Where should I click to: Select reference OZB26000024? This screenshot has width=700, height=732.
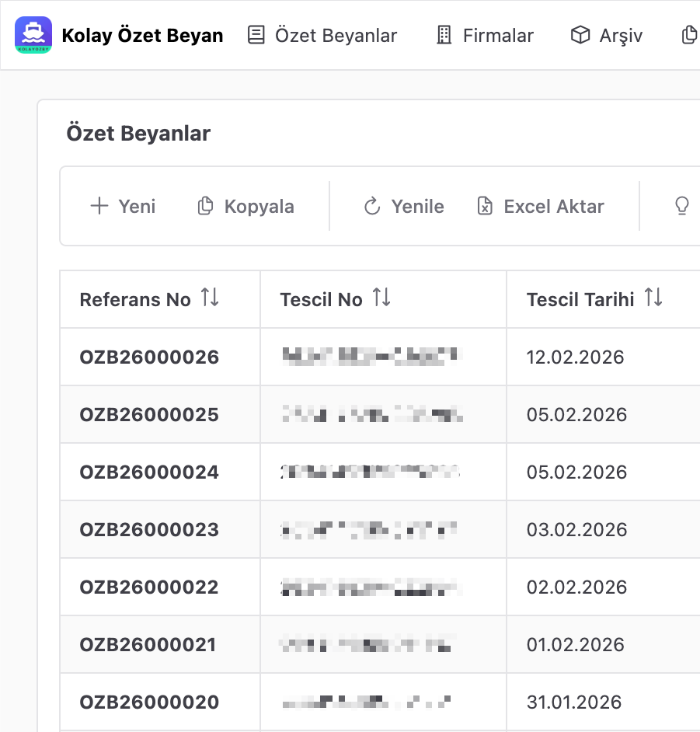pyautogui.click(x=149, y=472)
